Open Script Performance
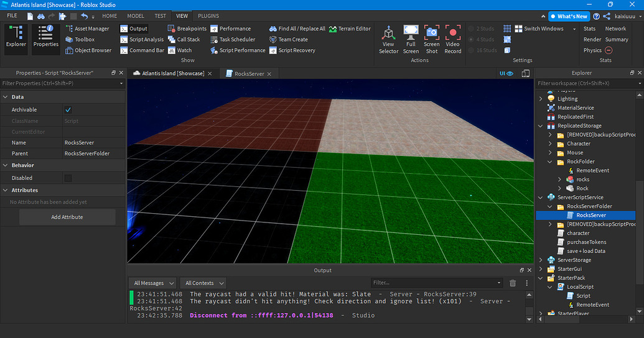 [238, 50]
